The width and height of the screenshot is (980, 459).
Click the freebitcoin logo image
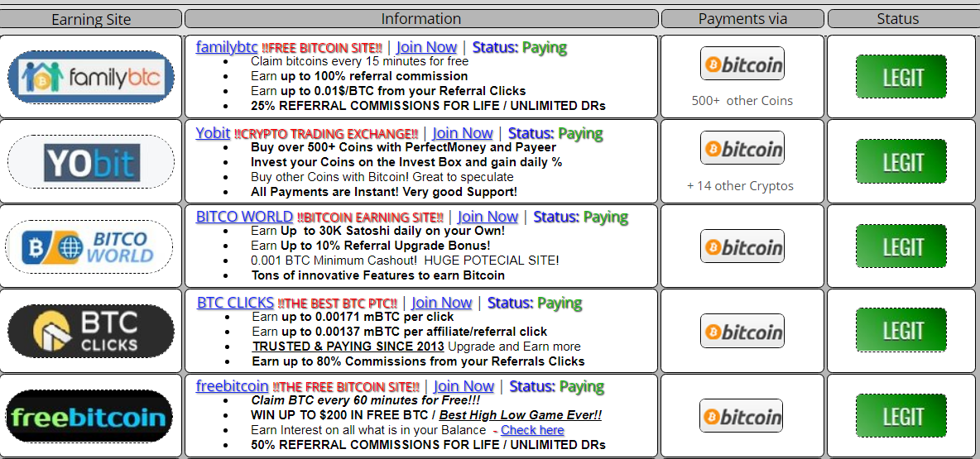(x=90, y=417)
